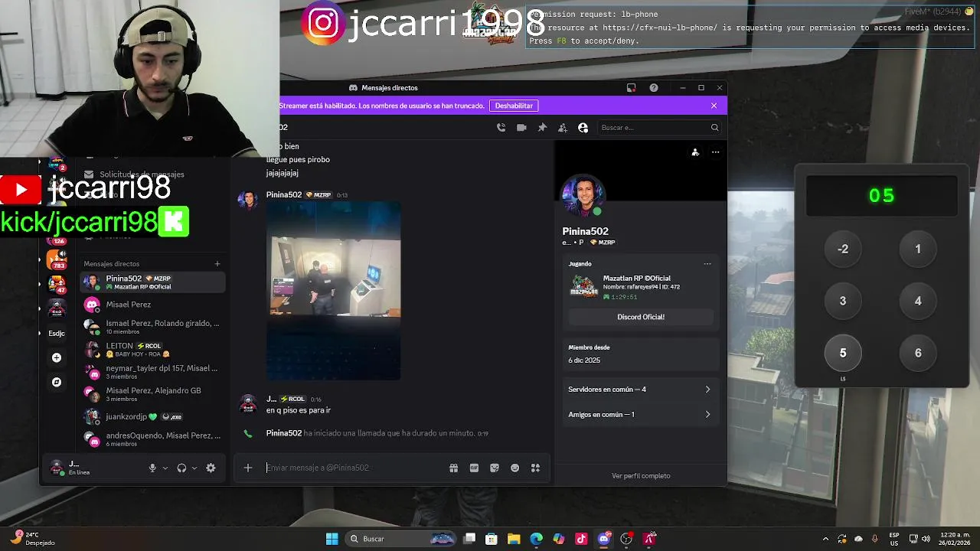Screen dimensions: 980x551
Task: Open andresOquendo, Misael Perez group chat
Action: point(153,439)
